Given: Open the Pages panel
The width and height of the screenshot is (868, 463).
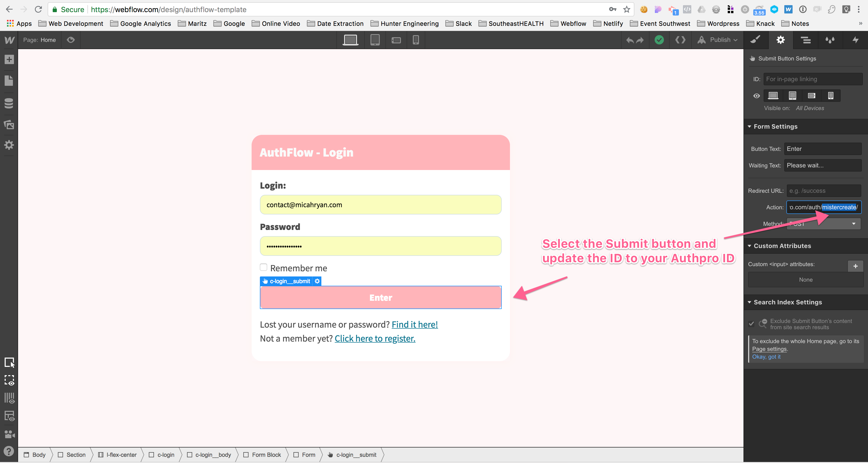Looking at the screenshot, I should (9, 81).
